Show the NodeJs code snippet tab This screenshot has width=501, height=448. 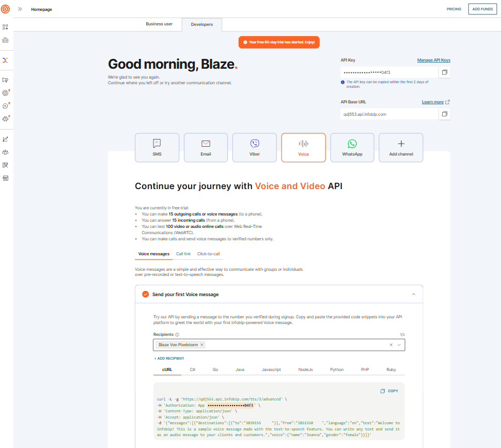[x=305, y=369]
